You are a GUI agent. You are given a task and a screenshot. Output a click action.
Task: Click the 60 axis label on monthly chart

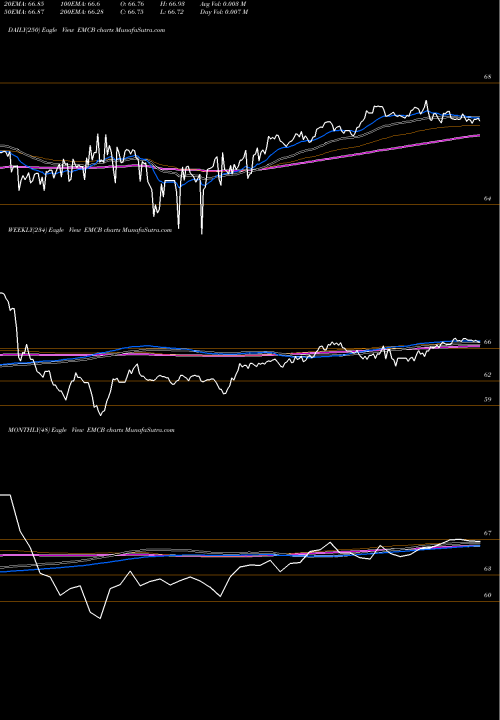point(487,595)
